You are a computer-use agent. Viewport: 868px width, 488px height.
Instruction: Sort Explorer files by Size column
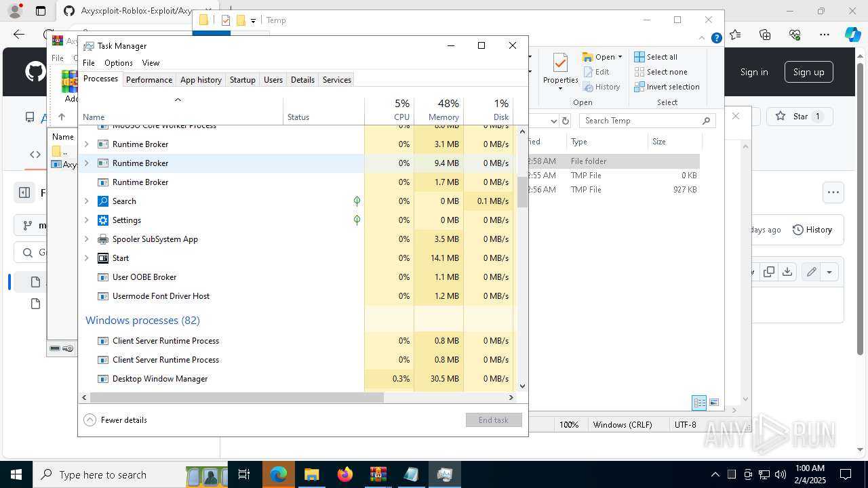[674, 142]
